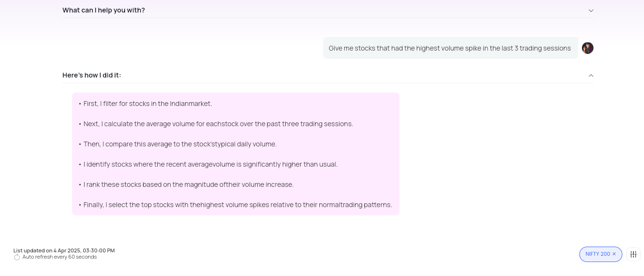Viewport: 644px width, 276px height.
Task: Select the 'What can I help you with?' heading
Action: click(103, 10)
